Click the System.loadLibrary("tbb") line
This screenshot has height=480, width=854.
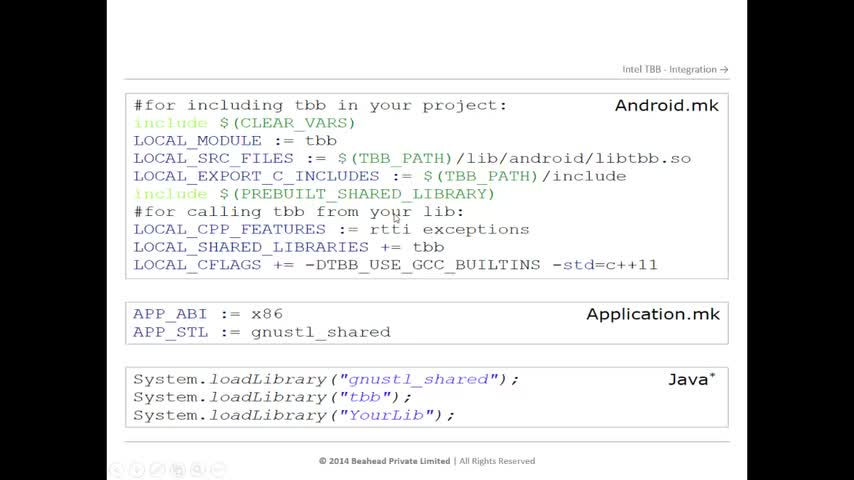coord(272,397)
